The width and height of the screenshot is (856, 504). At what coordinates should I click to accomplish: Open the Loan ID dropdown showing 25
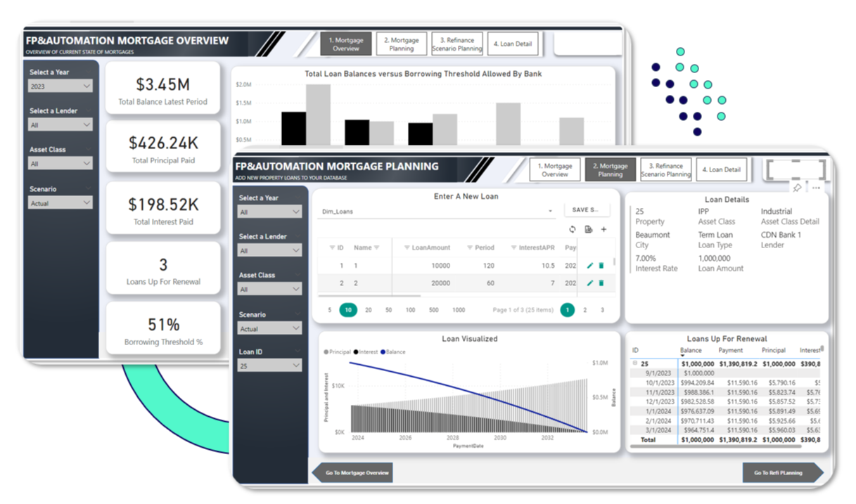point(270,366)
